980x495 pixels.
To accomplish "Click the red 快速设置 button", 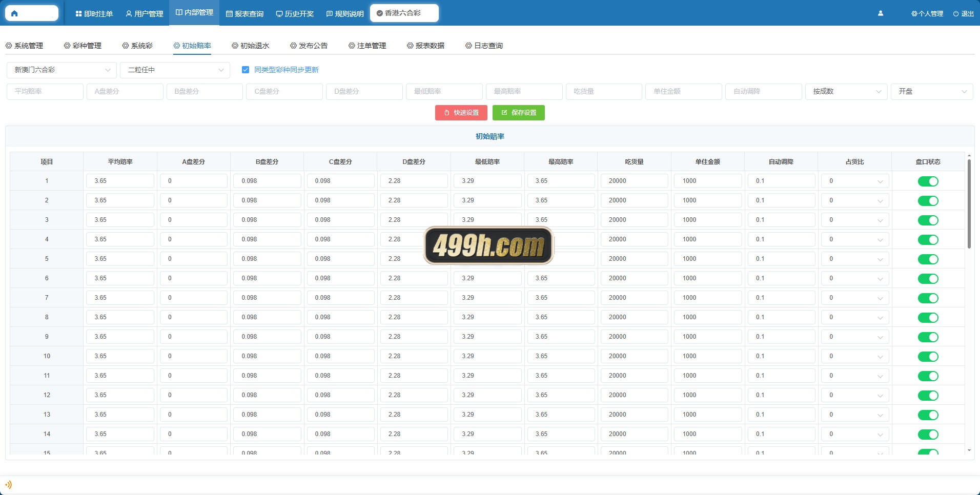I will pos(461,113).
